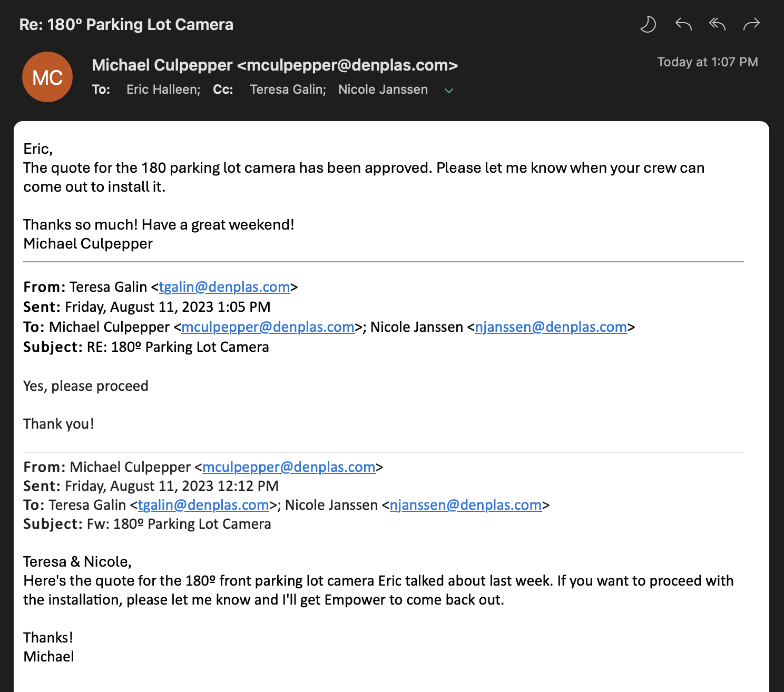Expand the recipients list chevron
Screen dimensions: 784x692
pyautogui.click(x=449, y=91)
